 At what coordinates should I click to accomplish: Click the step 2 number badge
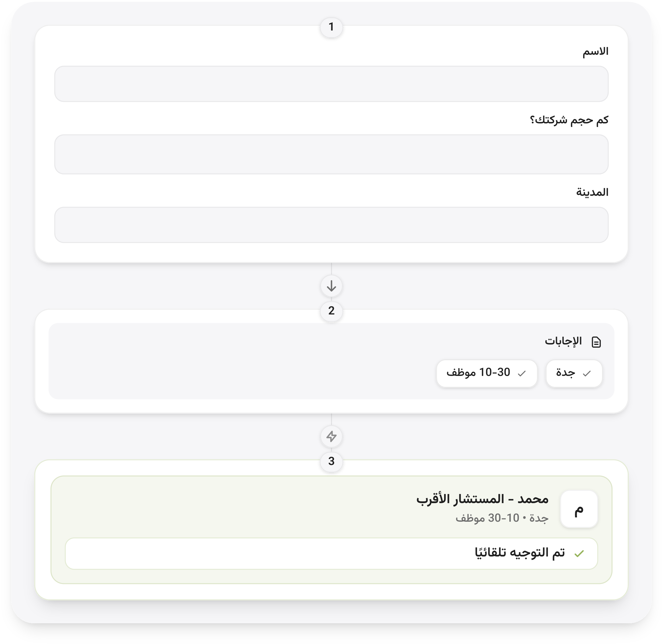(x=331, y=311)
